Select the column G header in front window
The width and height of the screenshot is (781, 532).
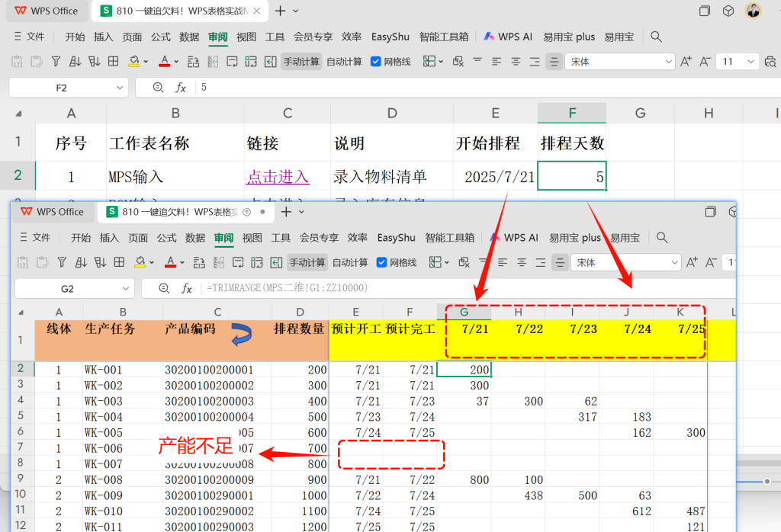tap(464, 312)
